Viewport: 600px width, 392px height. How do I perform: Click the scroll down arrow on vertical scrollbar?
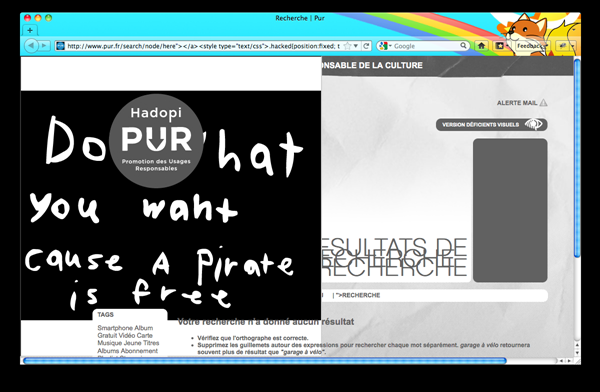pos(577,353)
